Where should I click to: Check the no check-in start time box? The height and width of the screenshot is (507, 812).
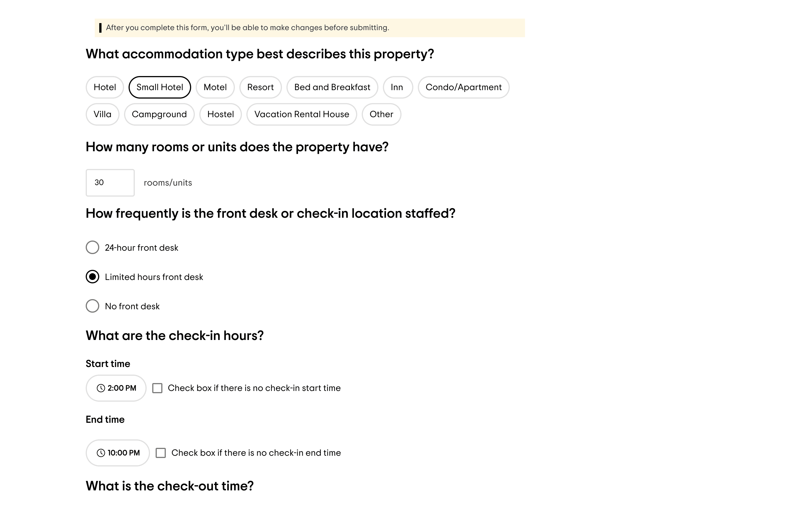pos(157,388)
